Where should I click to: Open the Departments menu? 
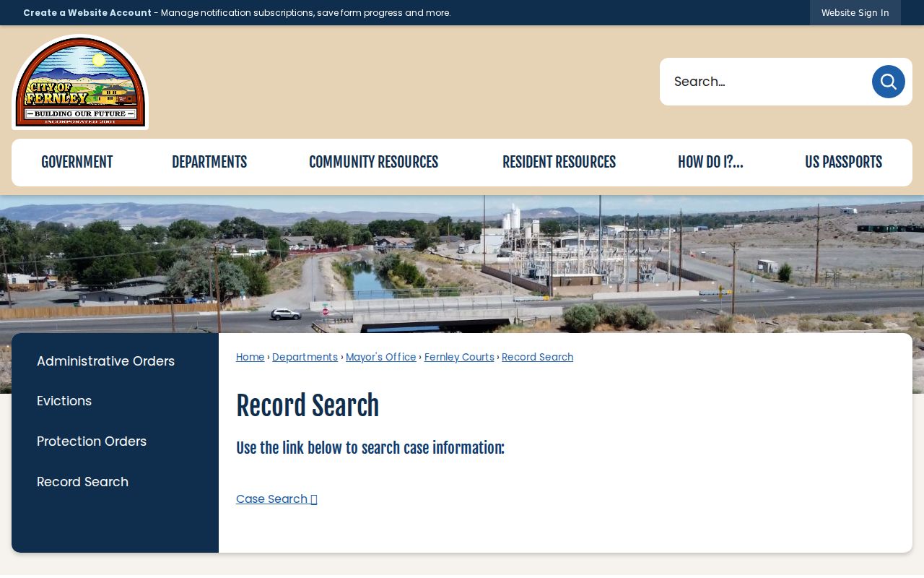click(x=209, y=163)
